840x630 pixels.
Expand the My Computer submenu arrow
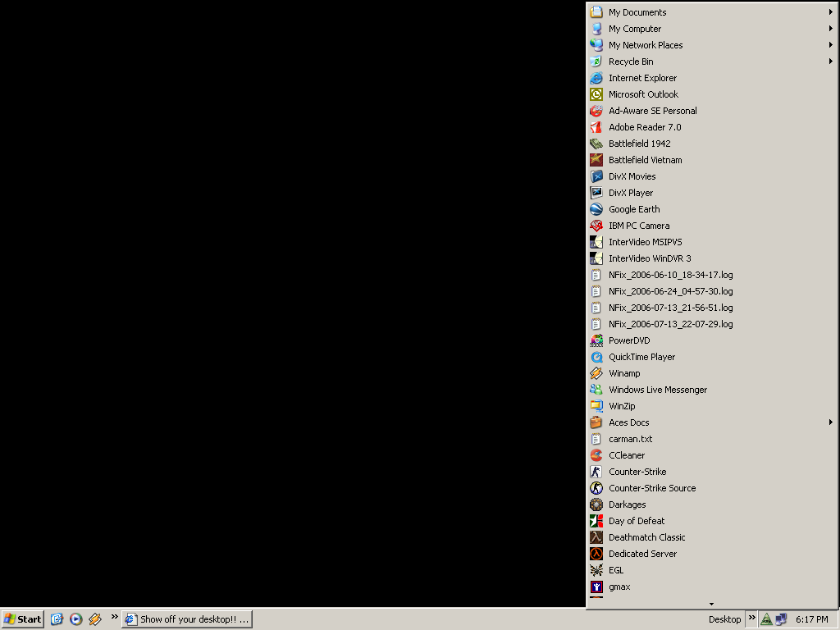coord(830,29)
